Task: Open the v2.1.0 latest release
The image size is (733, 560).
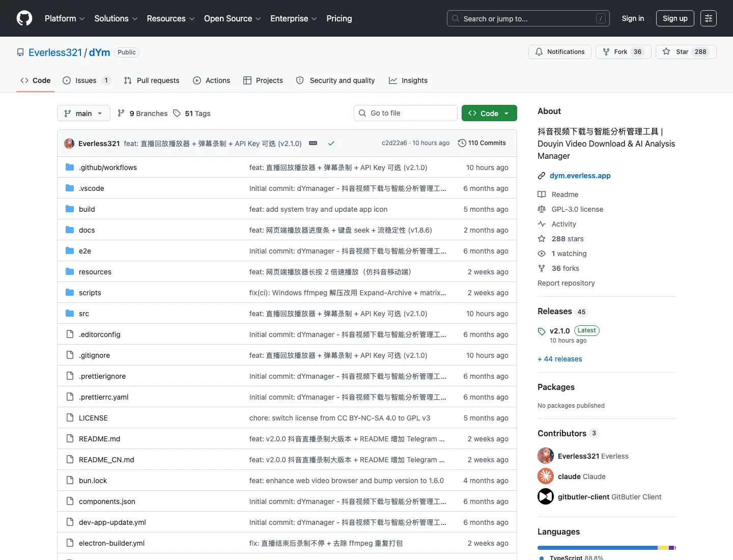Action: coord(559,331)
